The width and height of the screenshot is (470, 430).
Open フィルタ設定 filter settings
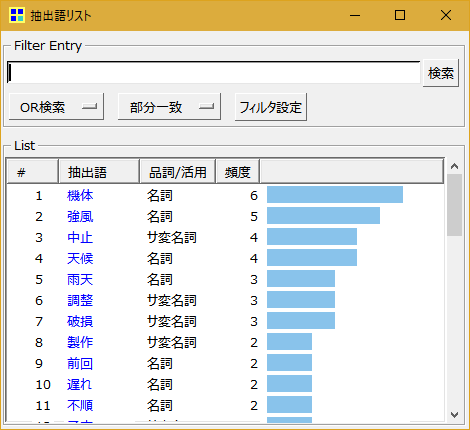coord(271,107)
